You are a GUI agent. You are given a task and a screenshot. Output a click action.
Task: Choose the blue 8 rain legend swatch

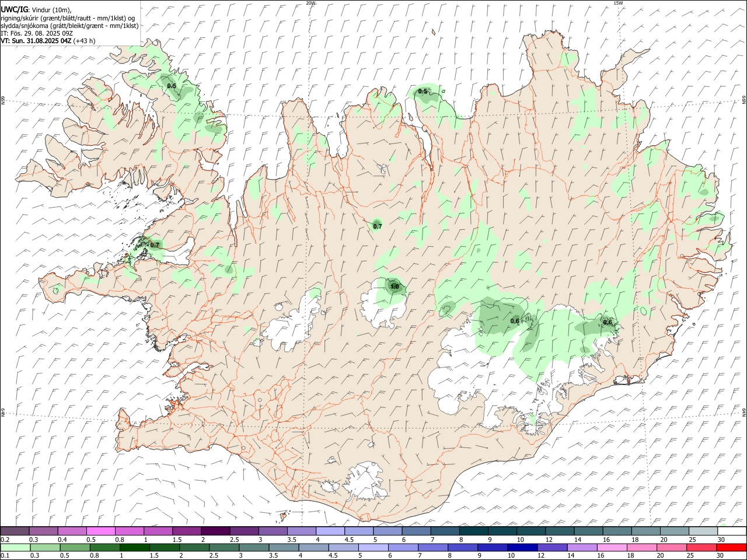[462, 548]
